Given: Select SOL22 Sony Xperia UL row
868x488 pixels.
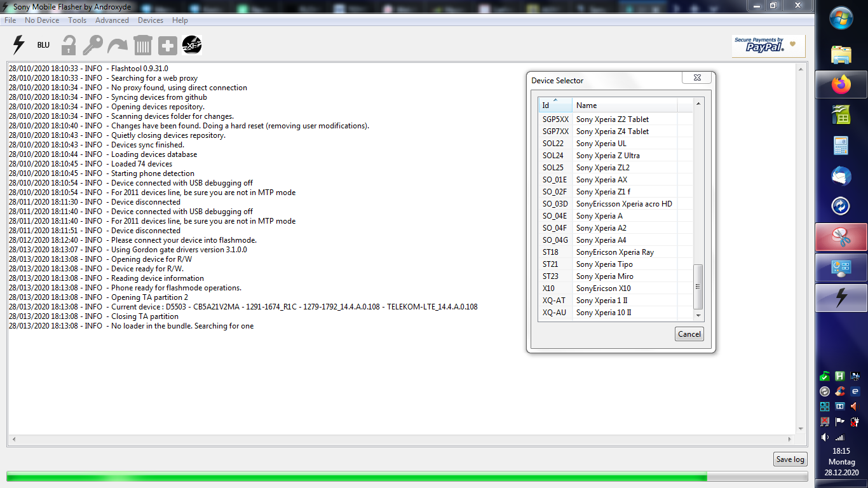Looking at the screenshot, I should pos(616,143).
